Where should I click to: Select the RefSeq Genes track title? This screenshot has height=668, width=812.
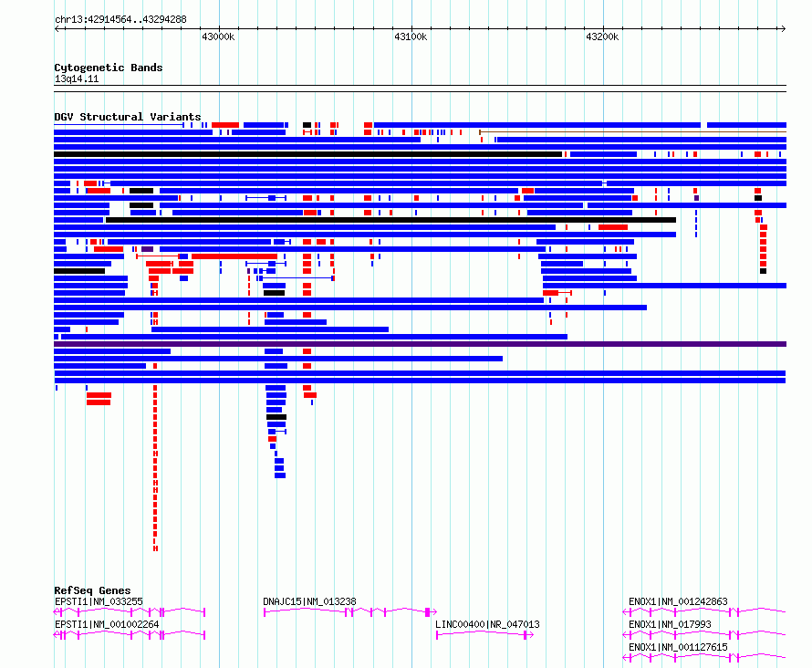point(92,590)
